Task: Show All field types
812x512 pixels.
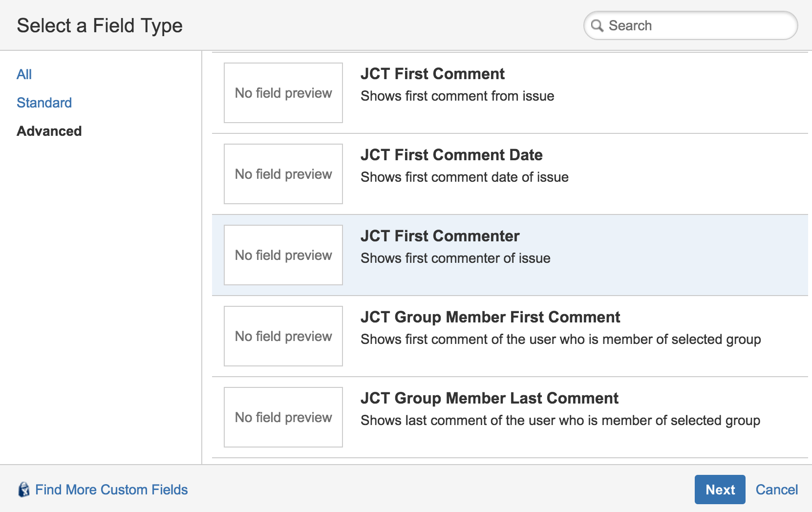Action: pos(24,74)
